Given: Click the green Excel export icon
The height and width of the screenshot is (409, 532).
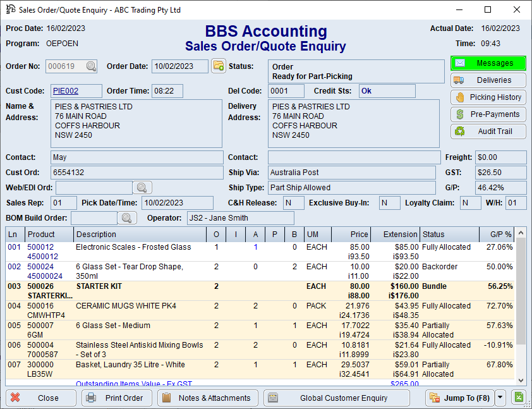Looking at the screenshot, I should (518, 398).
